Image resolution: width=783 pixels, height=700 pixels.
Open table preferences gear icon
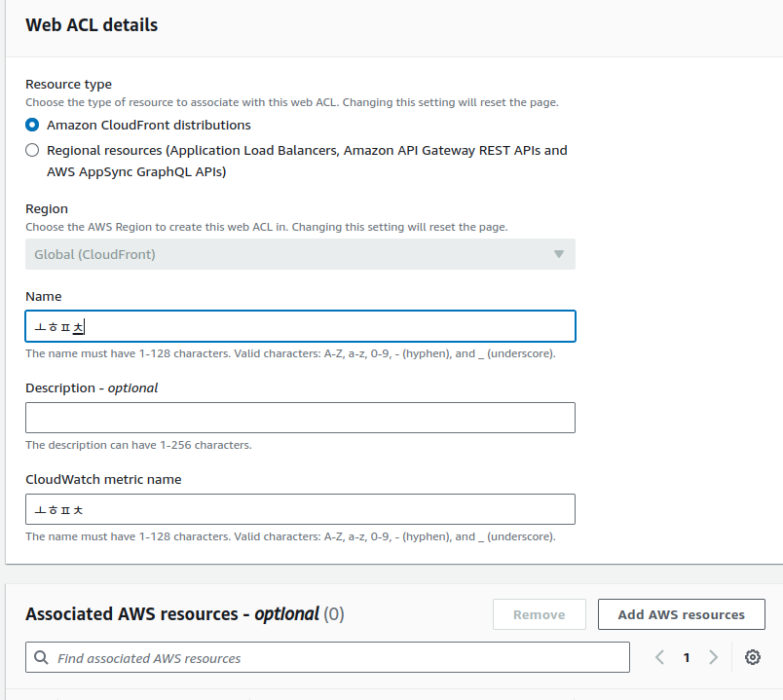click(x=752, y=658)
